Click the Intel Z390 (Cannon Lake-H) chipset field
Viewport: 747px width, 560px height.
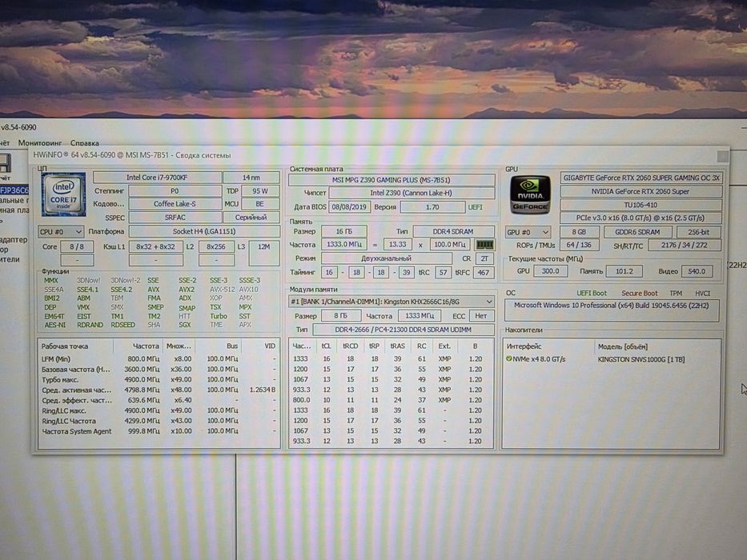(412, 193)
